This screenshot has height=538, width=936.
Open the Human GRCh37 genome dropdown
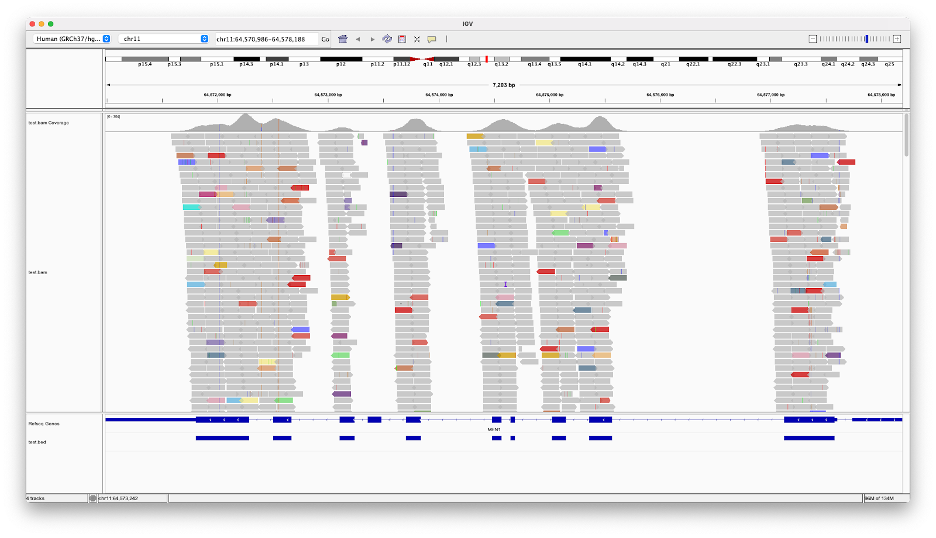(70, 39)
